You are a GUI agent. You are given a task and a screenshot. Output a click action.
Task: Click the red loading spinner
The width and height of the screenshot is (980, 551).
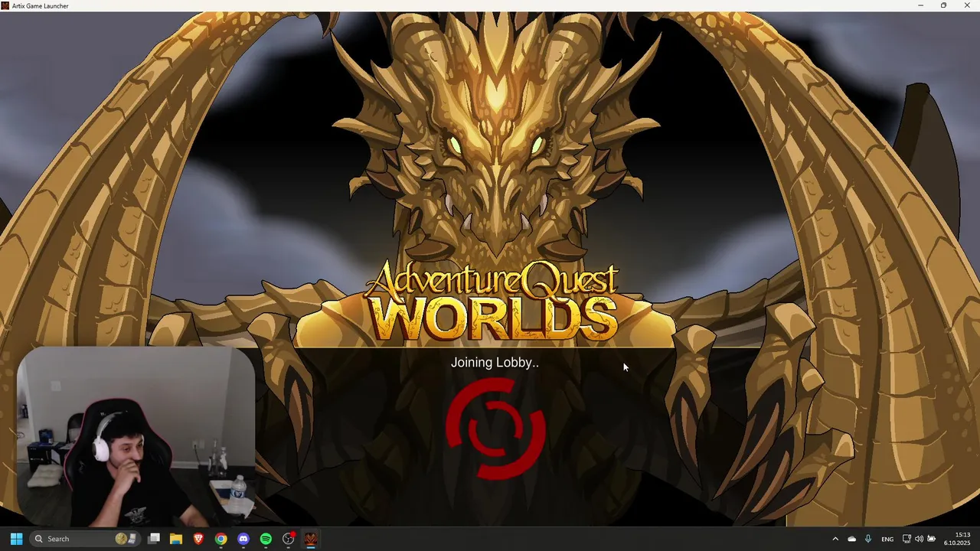coord(495,429)
